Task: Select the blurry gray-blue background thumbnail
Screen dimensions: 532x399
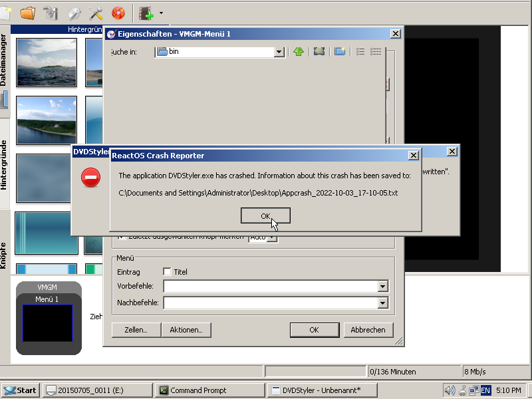Action: 44,178
